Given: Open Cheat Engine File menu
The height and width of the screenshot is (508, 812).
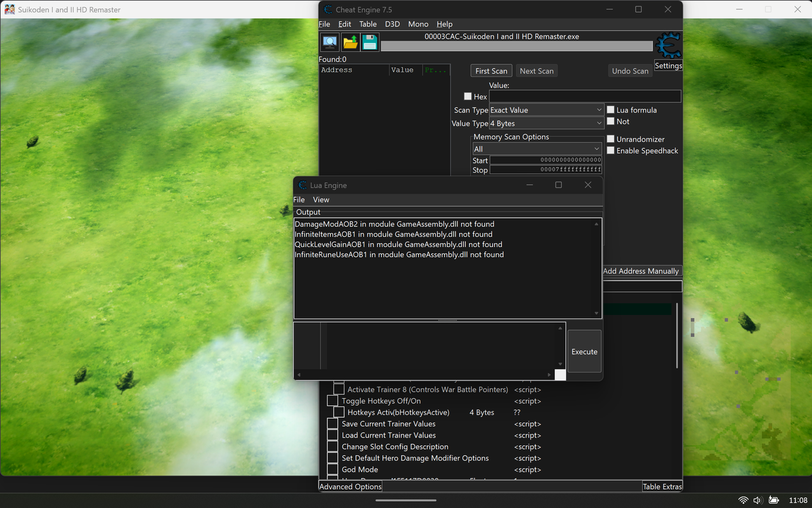Looking at the screenshot, I should (324, 24).
